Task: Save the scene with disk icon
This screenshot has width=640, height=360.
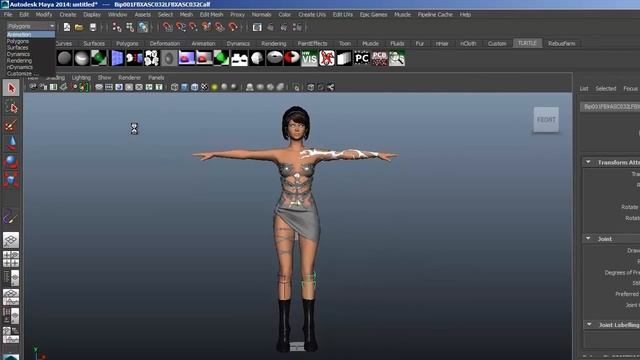Action: [x=93, y=27]
